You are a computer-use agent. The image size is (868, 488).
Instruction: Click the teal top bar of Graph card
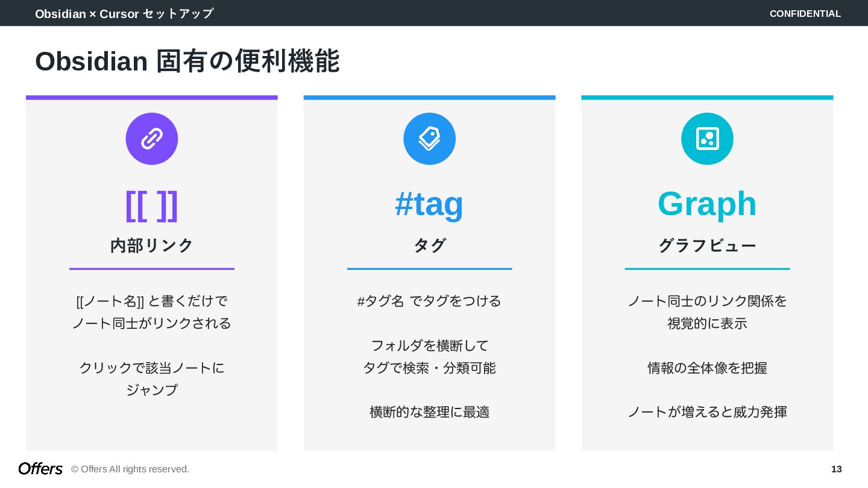pos(707,98)
